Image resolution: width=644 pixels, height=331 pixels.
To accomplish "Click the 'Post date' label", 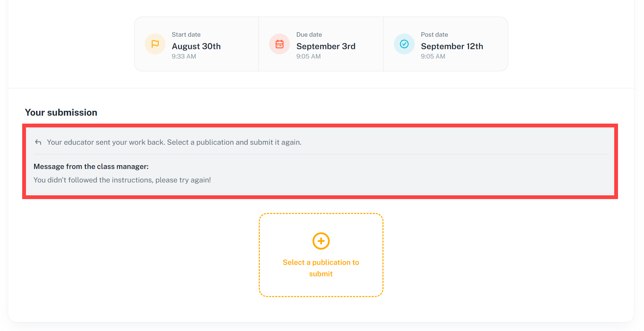I will point(434,35).
